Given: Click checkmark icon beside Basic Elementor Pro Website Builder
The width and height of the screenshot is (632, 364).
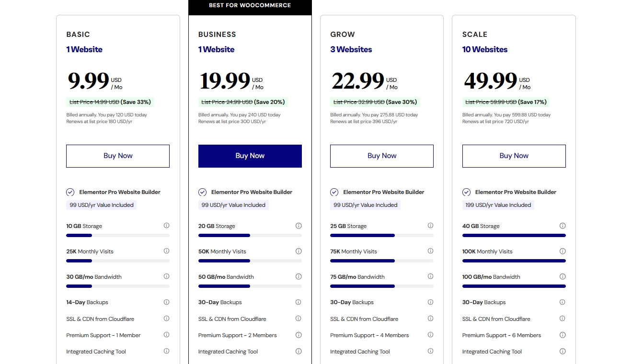Looking at the screenshot, I should (x=70, y=192).
